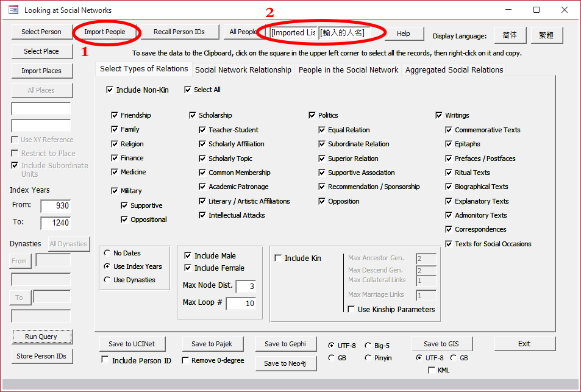Export with Save to Gephi button
The width and height of the screenshot is (581, 392).
[285, 344]
